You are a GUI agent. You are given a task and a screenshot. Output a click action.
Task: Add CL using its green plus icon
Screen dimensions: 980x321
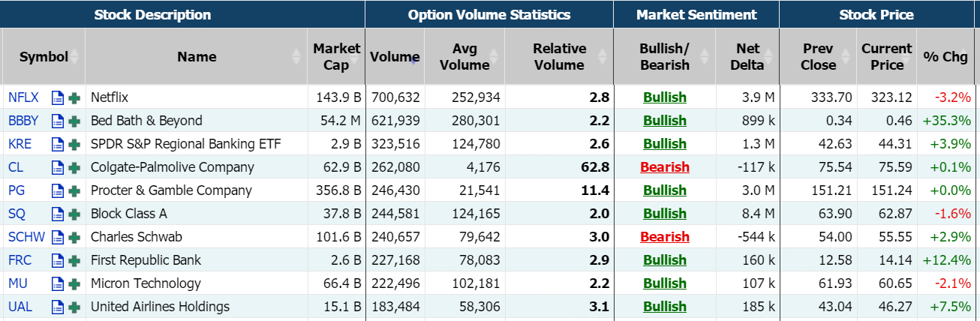pyautogui.click(x=74, y=167)
